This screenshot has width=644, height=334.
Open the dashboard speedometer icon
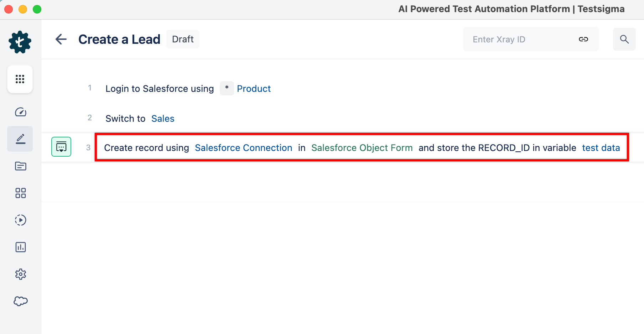click(x=20, y=112)
